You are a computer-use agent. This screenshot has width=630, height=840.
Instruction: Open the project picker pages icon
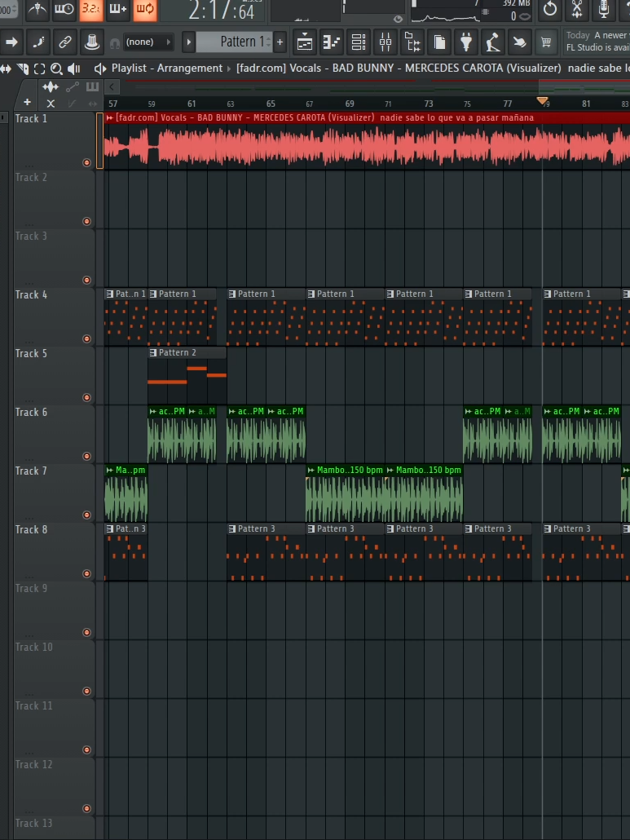click(439, 42)
